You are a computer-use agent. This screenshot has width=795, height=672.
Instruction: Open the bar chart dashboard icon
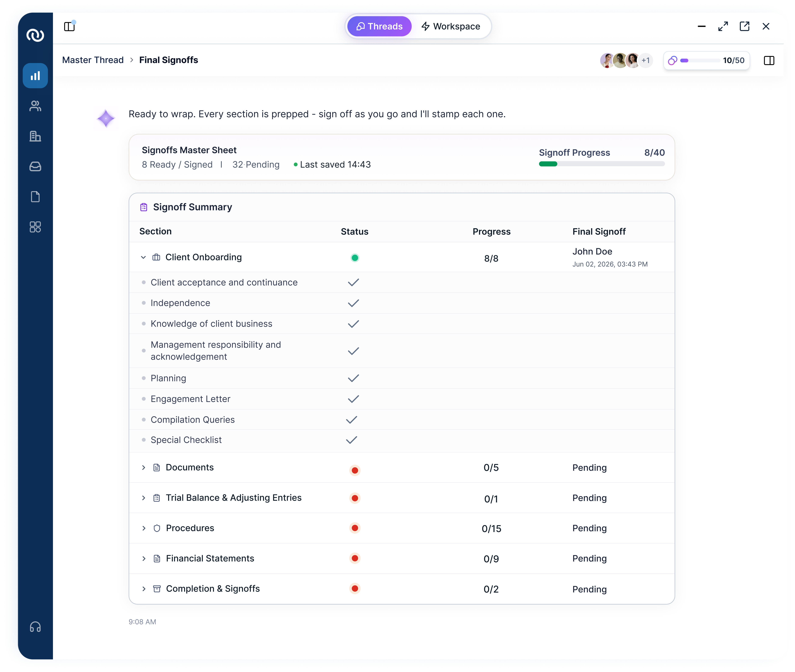point(35,76)
